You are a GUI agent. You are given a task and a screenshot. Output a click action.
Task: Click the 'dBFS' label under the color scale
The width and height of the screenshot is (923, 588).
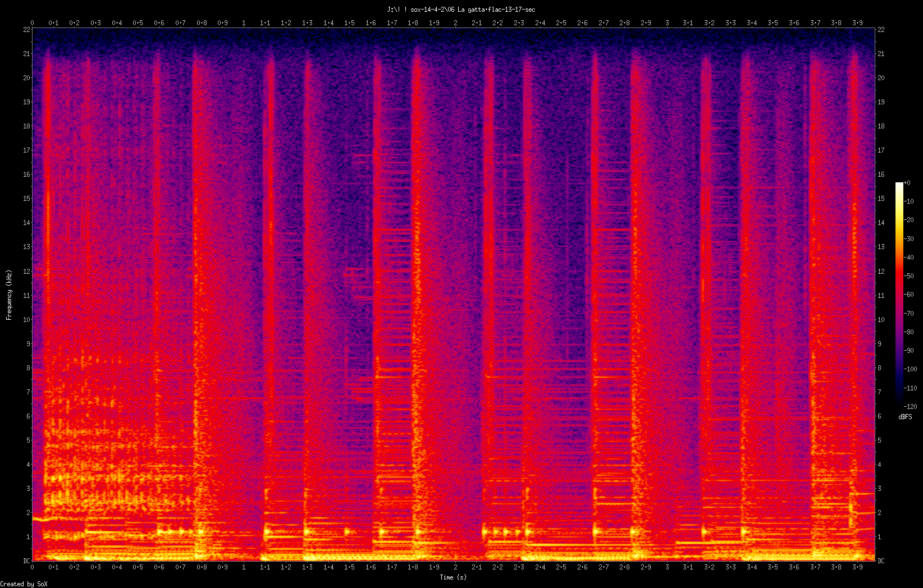pyautogui.click(x=905, y=417)
